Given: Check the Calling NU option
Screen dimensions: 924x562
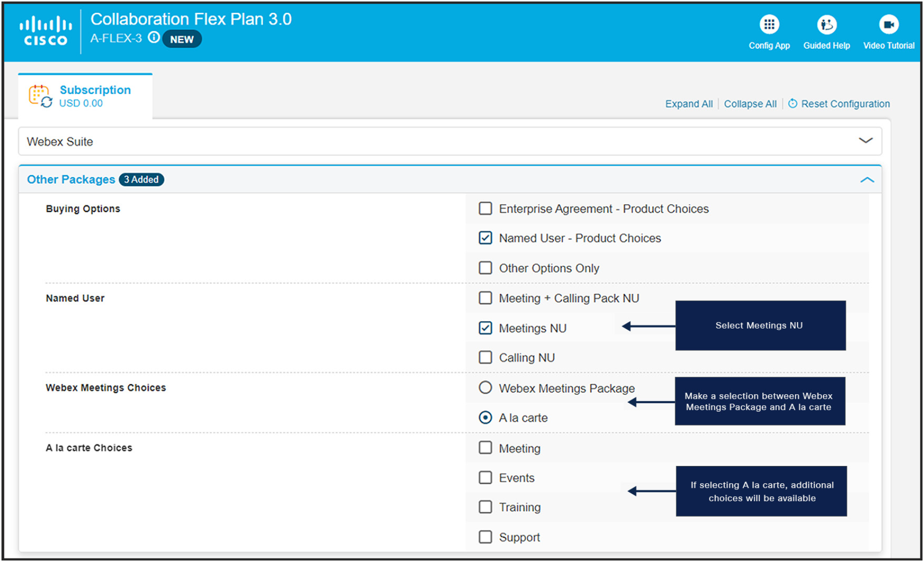Looking at the screenshot, I should pos(485,357).
